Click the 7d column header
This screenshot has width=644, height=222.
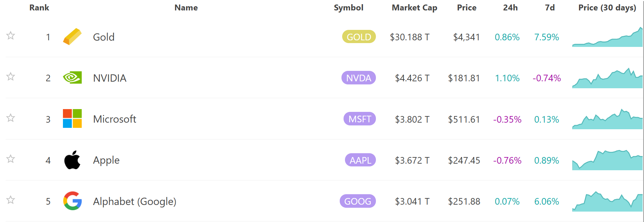point(550,8)
